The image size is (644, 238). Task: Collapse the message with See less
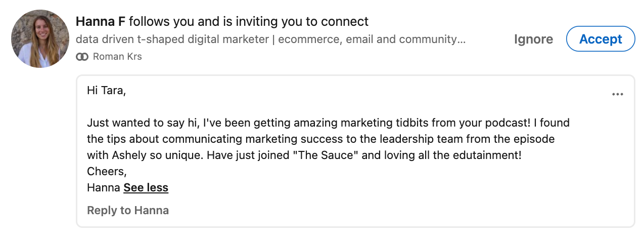point(146,188)
